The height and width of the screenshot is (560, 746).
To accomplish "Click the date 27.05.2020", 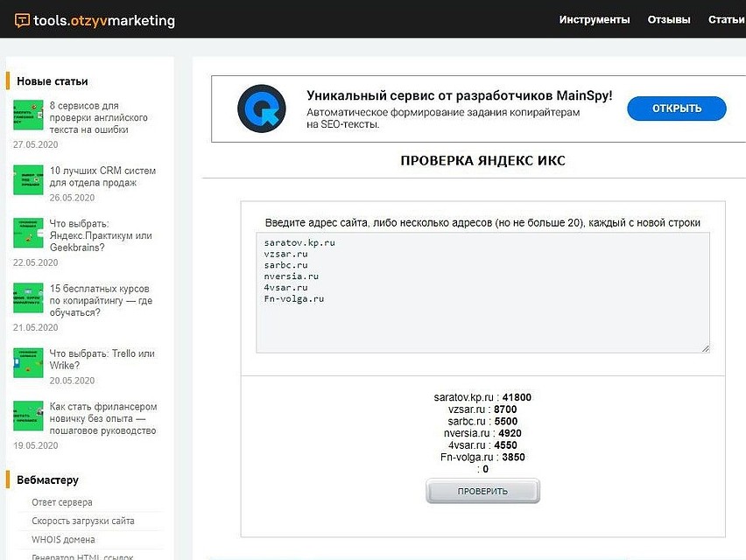I will coord(35,144).
